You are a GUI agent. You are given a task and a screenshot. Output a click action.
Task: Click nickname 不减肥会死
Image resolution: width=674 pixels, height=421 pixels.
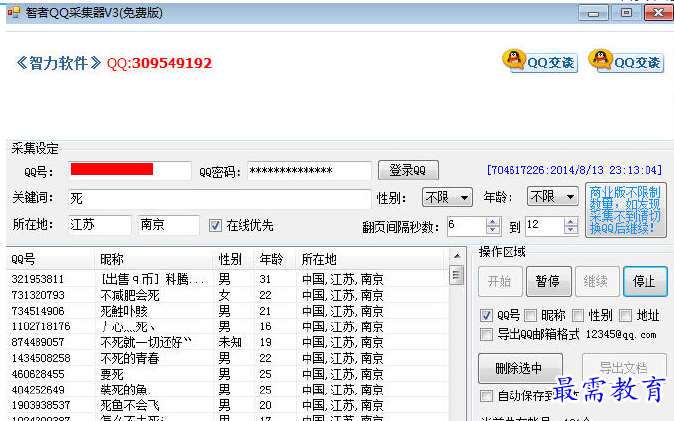[130, 295]
